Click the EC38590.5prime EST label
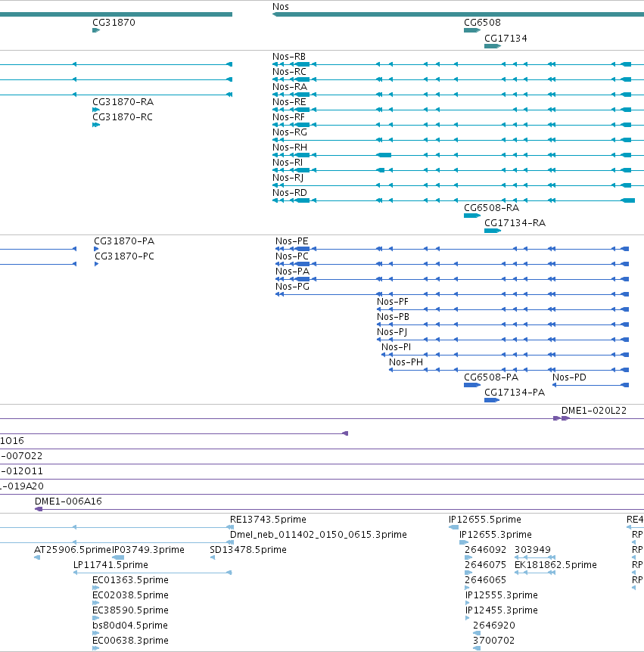 pyautogui.click(x=130, y=610)
